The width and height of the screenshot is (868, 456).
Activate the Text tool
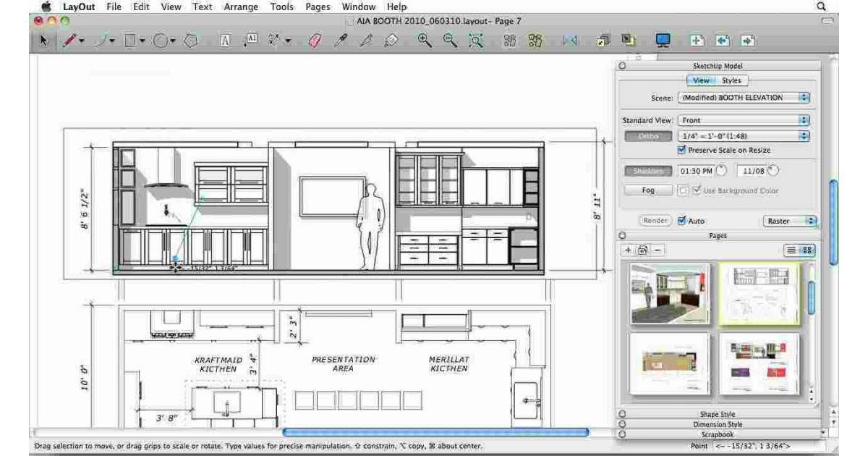224,41
